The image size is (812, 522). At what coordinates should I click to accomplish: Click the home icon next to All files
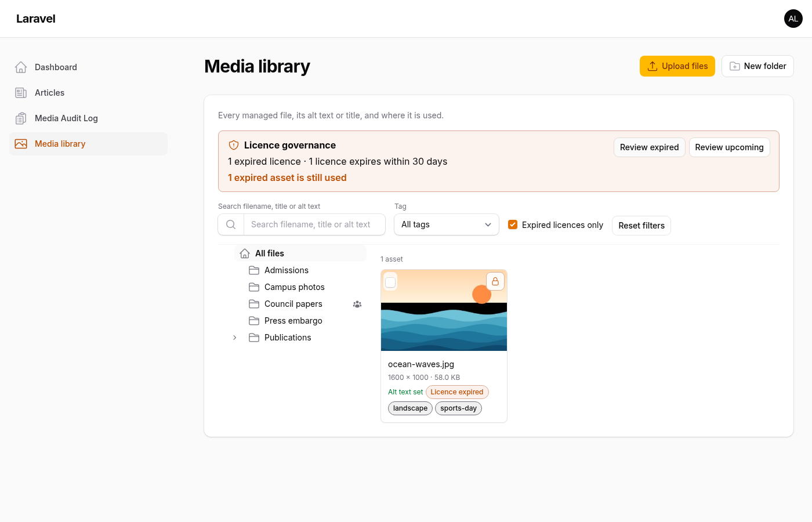tap(245, 253)
